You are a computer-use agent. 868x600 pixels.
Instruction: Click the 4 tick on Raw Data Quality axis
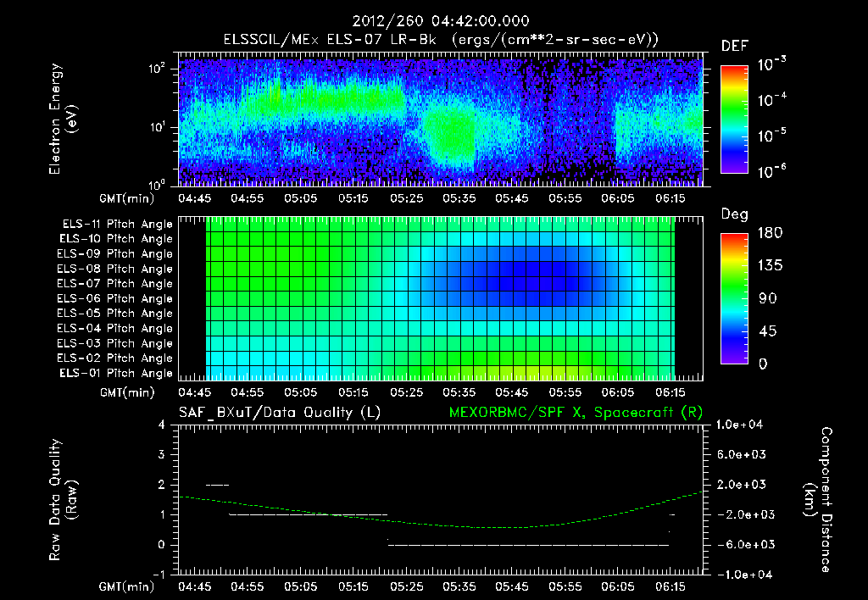[x=162, y=425]
